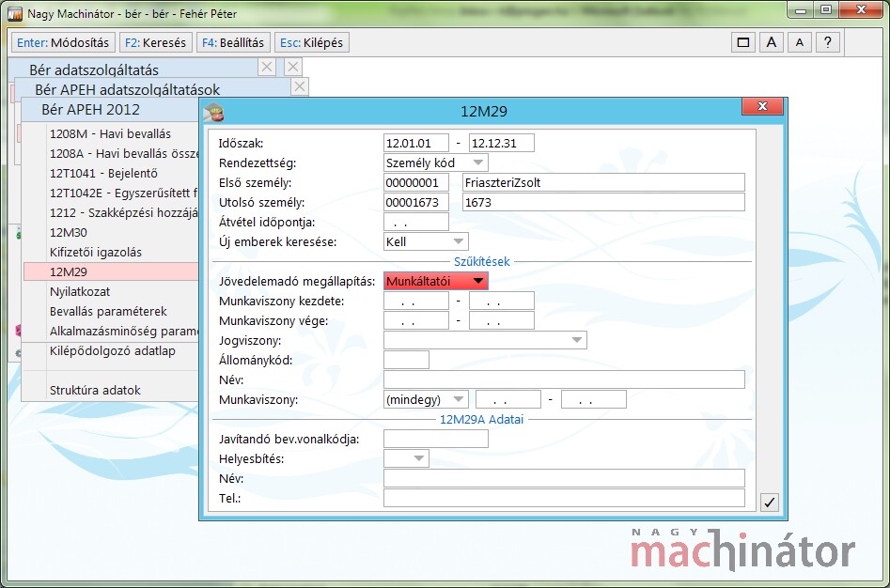890x588 pixels.
Task: Click F2: Keresés button
Action: click(x=155, y=42)
